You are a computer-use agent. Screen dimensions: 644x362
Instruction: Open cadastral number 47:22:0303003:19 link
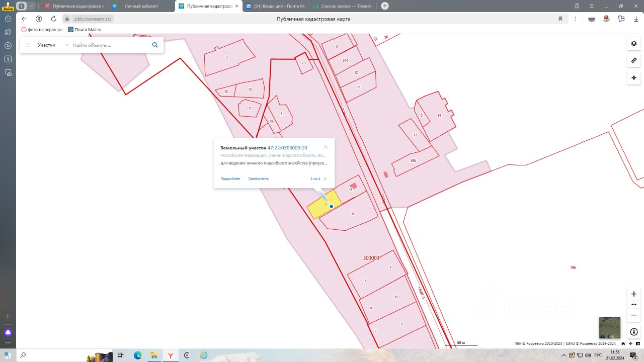pos(287,148)
